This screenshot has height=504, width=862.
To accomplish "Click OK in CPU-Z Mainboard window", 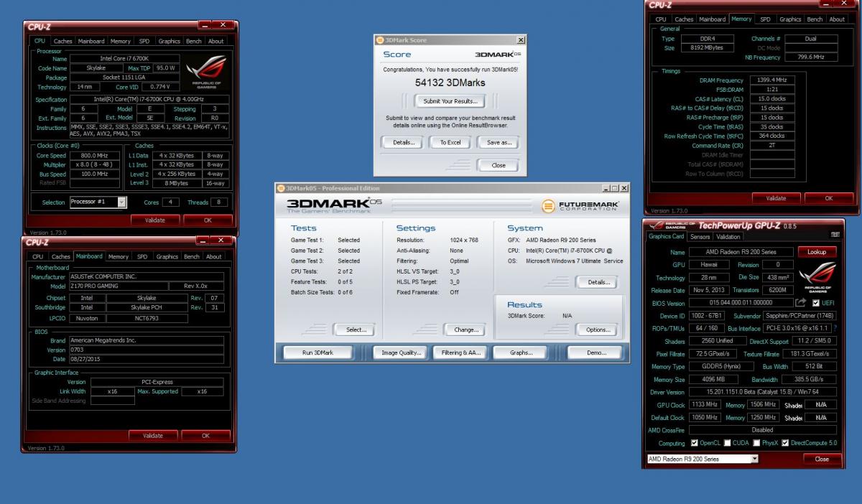I will [205, 435].
